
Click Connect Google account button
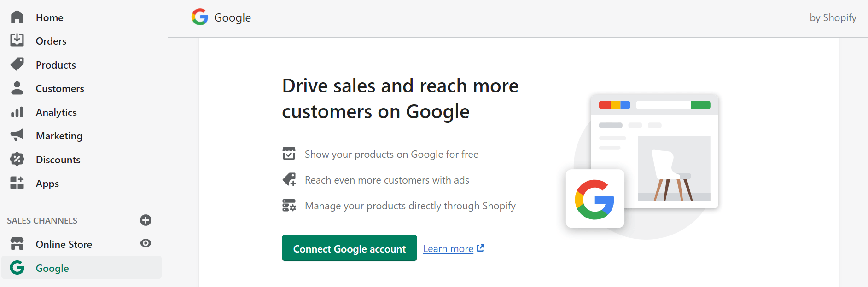[350, 248]
